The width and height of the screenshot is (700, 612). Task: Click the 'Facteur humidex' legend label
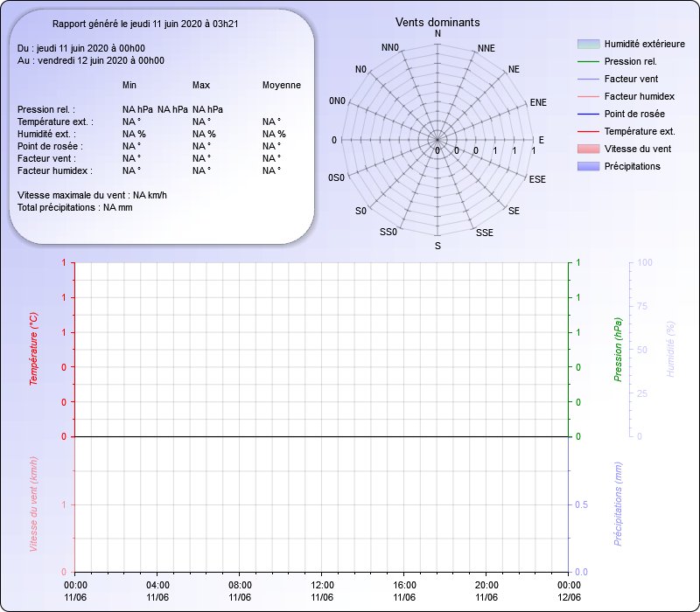[x=640, y=96]
